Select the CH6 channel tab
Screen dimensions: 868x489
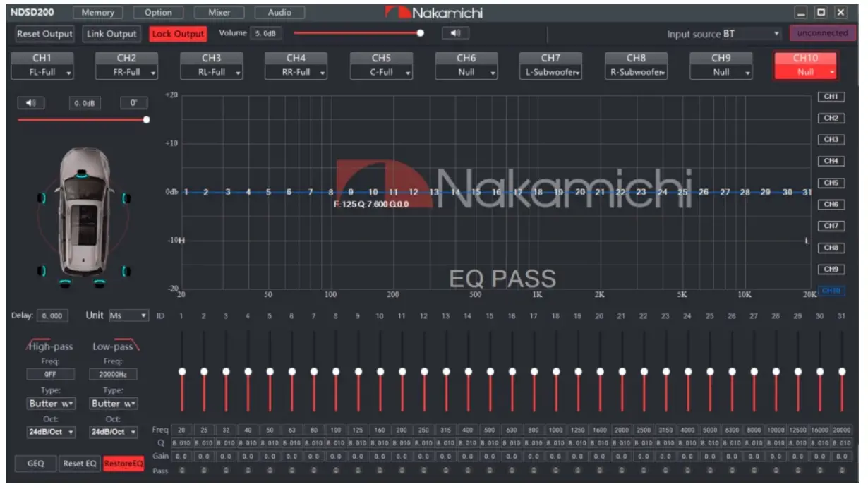pos(466,58)
